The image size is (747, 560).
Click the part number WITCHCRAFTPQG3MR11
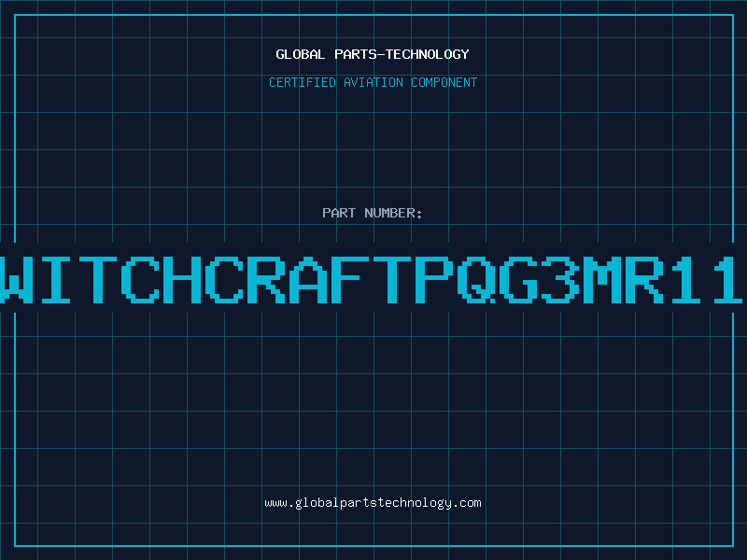click(x=372, y=280)
